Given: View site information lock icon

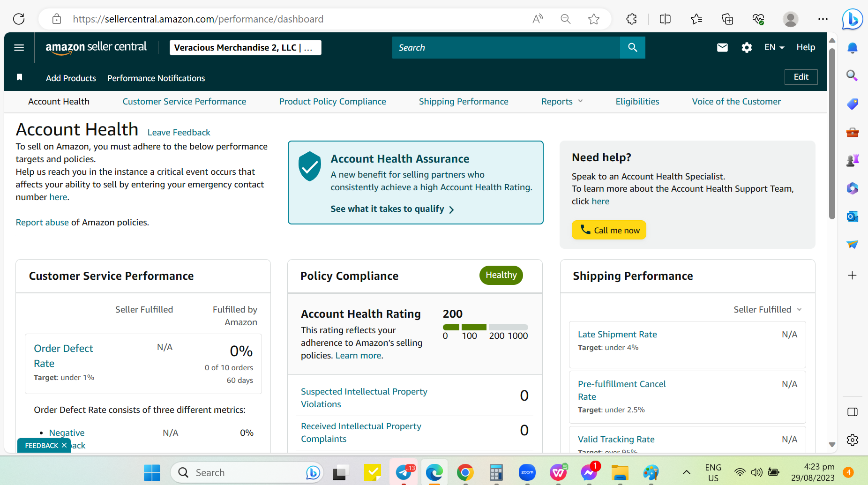Looking at the screenshot, I should point(57,19).
